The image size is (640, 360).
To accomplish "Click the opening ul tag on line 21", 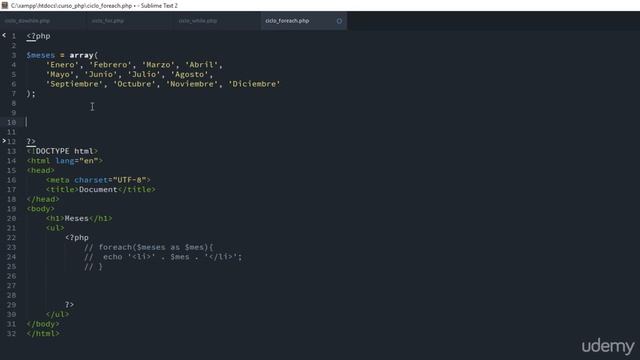I will (x=55, y=228).
